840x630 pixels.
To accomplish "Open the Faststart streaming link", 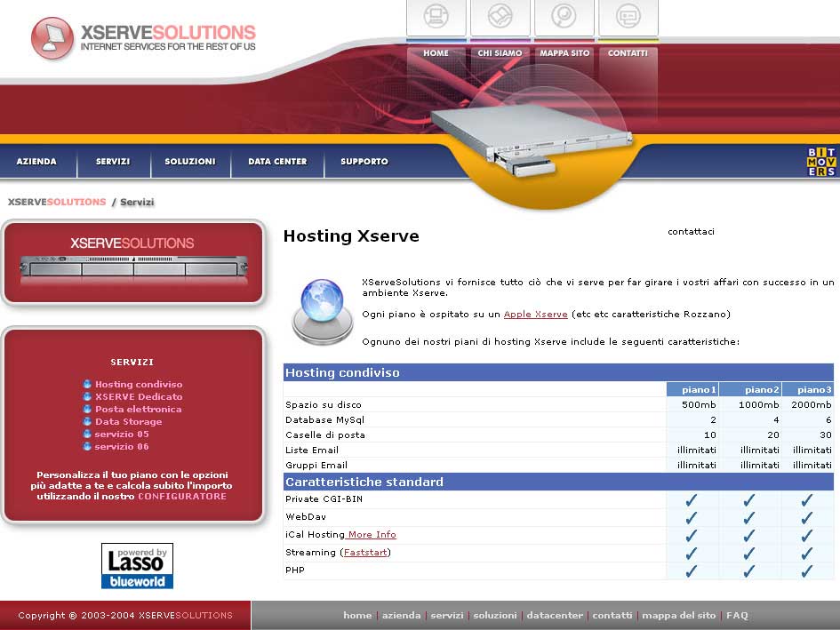I will click(365, 553).
